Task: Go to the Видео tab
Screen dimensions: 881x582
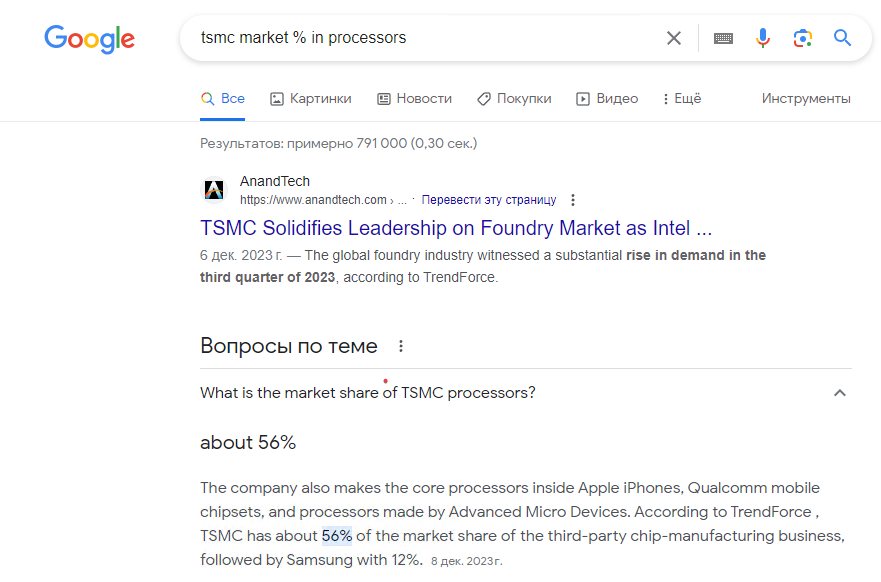Action: pyautogui.click(x=607, y=98)
